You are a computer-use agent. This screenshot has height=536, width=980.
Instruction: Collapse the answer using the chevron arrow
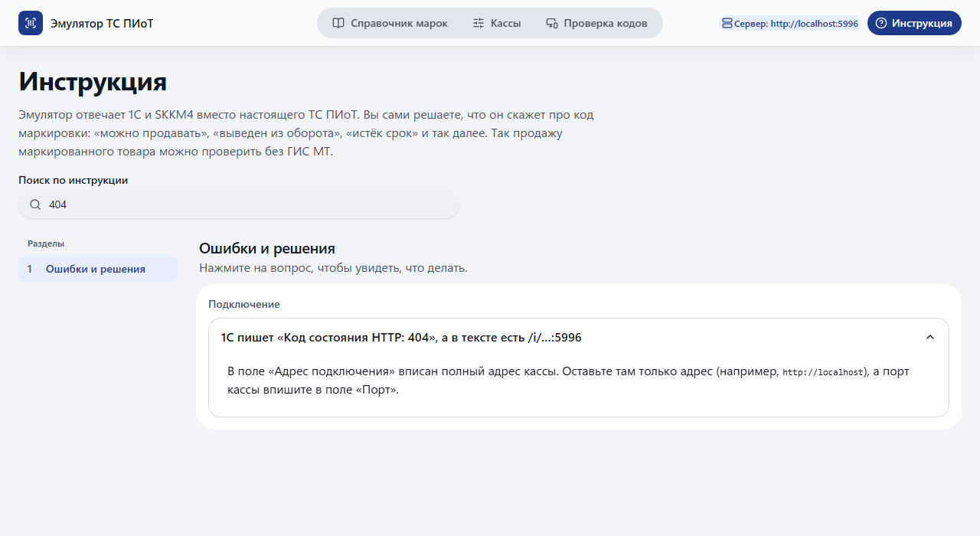930,338
